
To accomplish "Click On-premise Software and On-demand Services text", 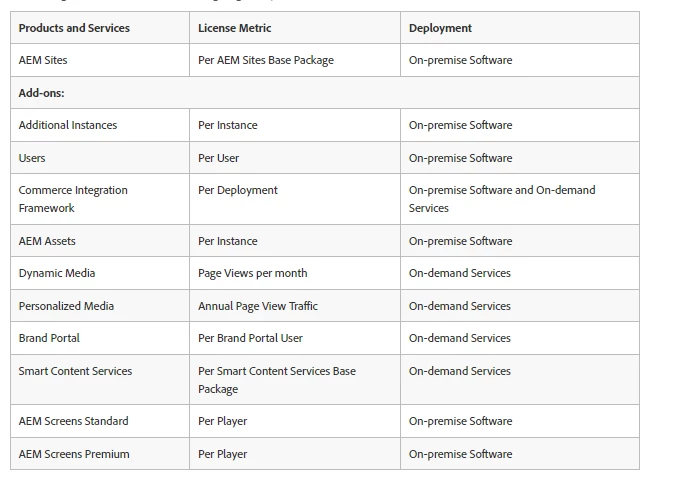I will coord(502,199).
